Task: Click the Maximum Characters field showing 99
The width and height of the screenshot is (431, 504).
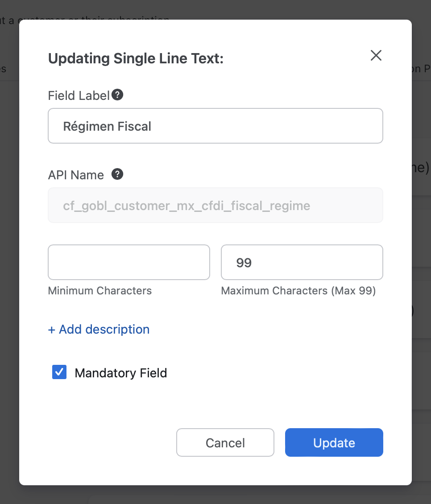Action: [x=302, y=262]
